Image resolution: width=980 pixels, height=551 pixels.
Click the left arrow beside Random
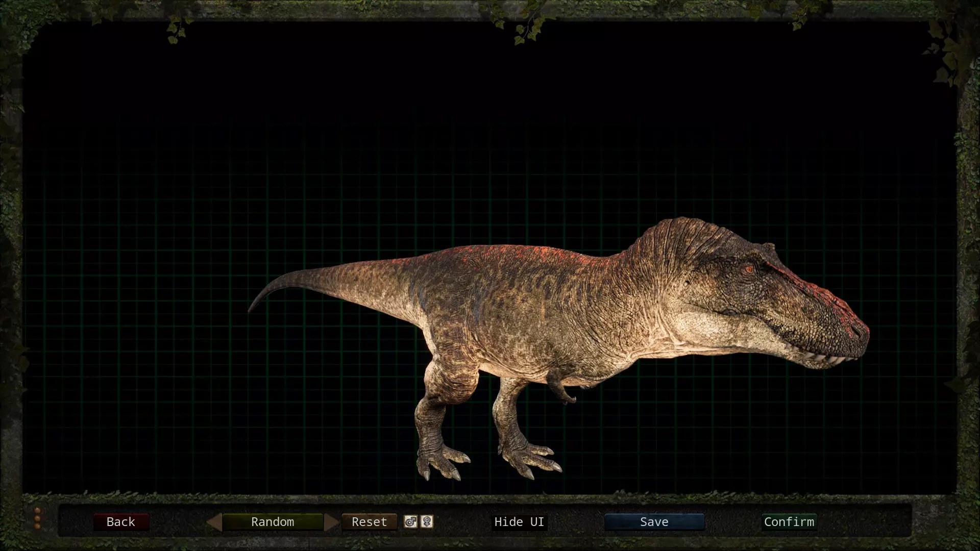click(x=215, y=522)
